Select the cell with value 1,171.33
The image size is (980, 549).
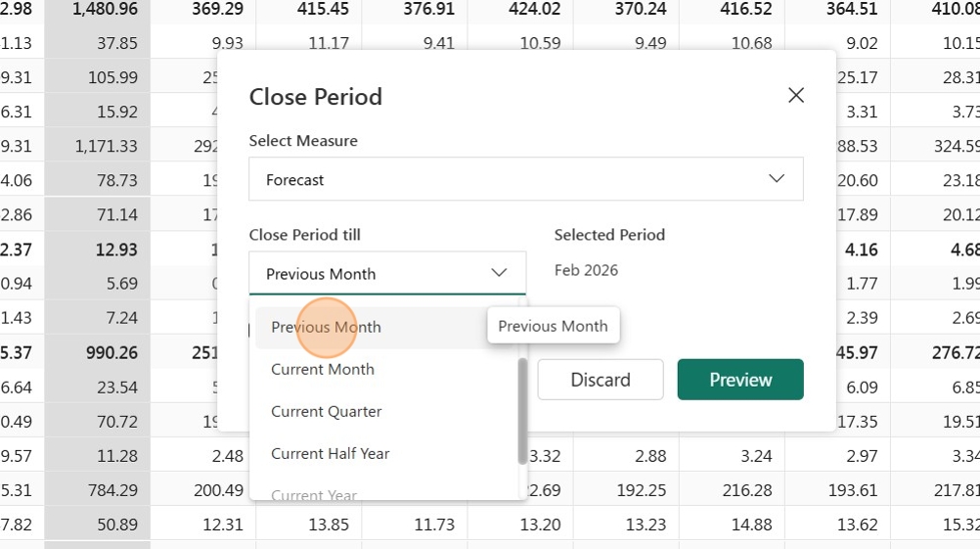coord(98,147)
